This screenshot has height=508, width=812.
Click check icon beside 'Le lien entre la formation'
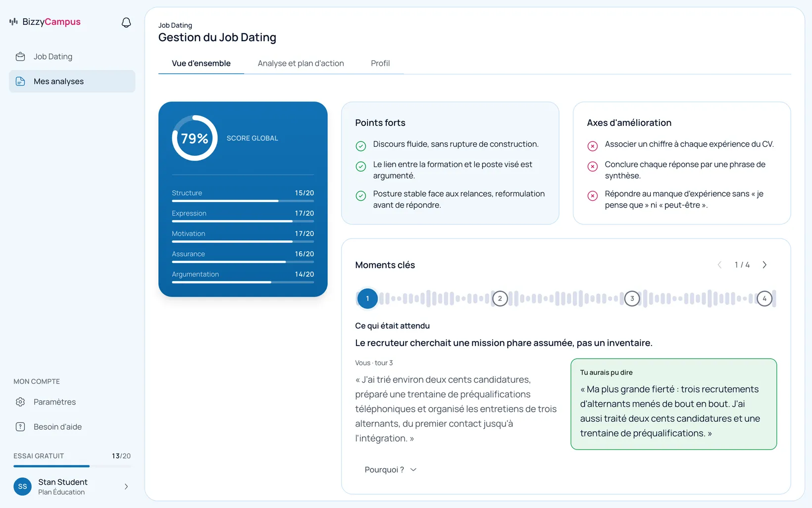(361, 167)
